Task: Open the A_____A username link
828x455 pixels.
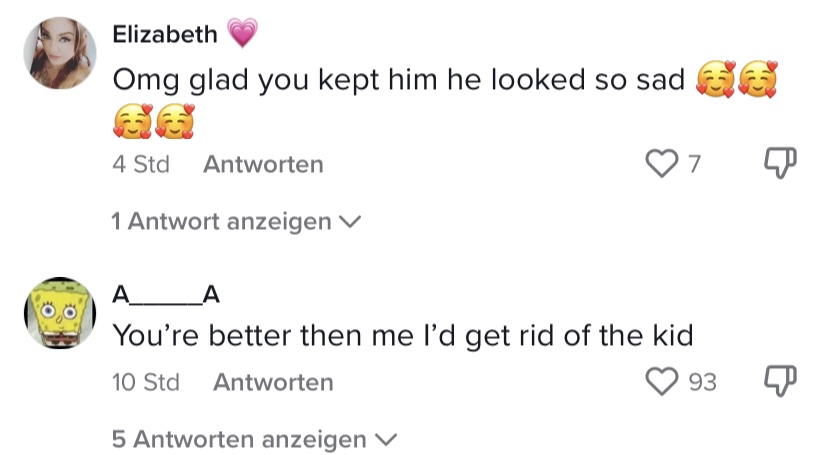Action: click(166, 295)
